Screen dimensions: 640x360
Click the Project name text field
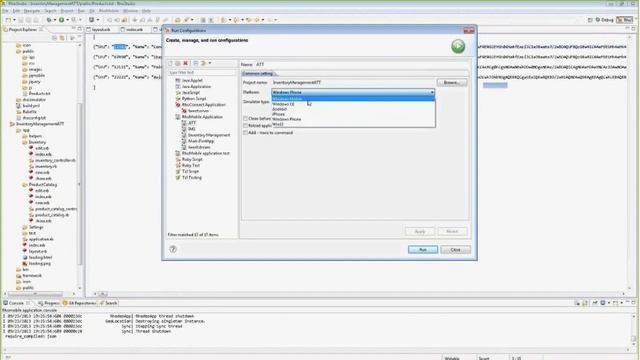pos(353,82)
